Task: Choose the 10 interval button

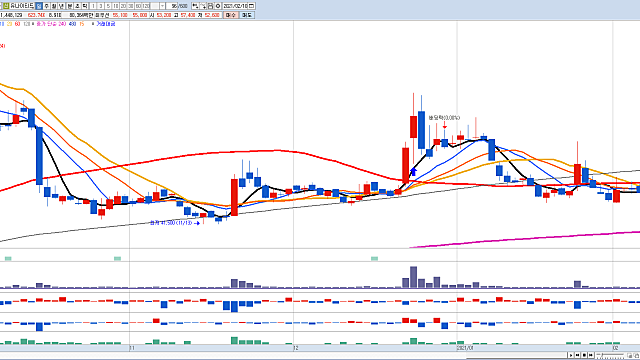Action: [x=116, y=6]
